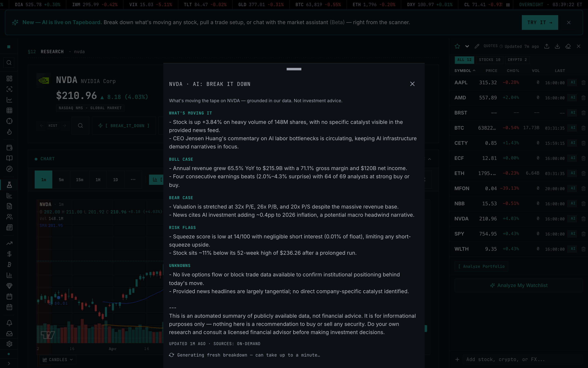Expand the sidebar with bottom chevron
The width and height of the screenshot is (588, 368).
tap(9, 363)
